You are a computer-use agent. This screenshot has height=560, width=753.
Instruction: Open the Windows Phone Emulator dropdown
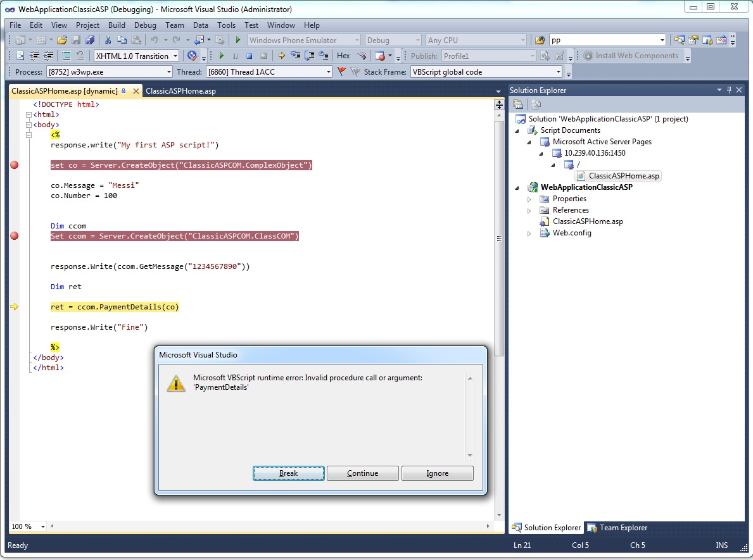[x=357, y=40]
